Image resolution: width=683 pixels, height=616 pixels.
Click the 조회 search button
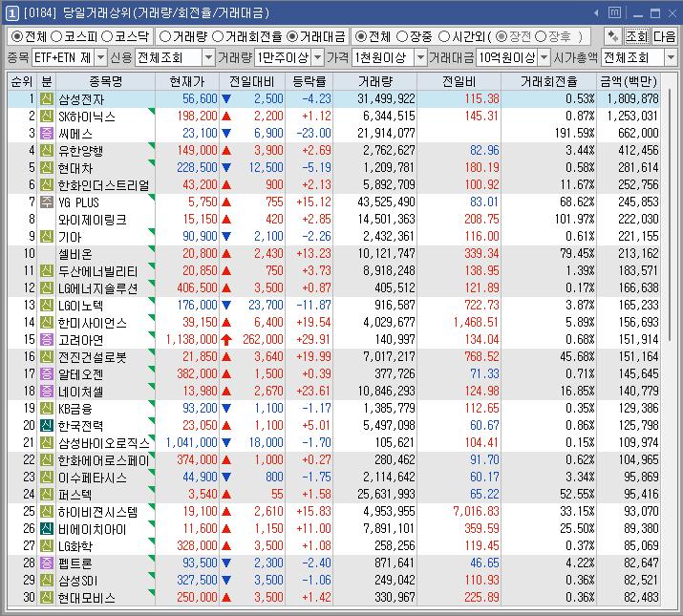coord(637,36)
